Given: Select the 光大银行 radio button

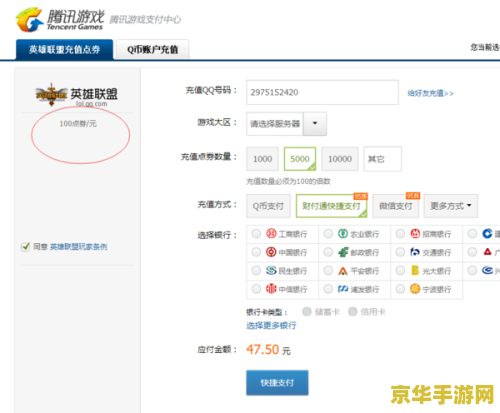Looking at the screenshot, I should pos(400,270).
